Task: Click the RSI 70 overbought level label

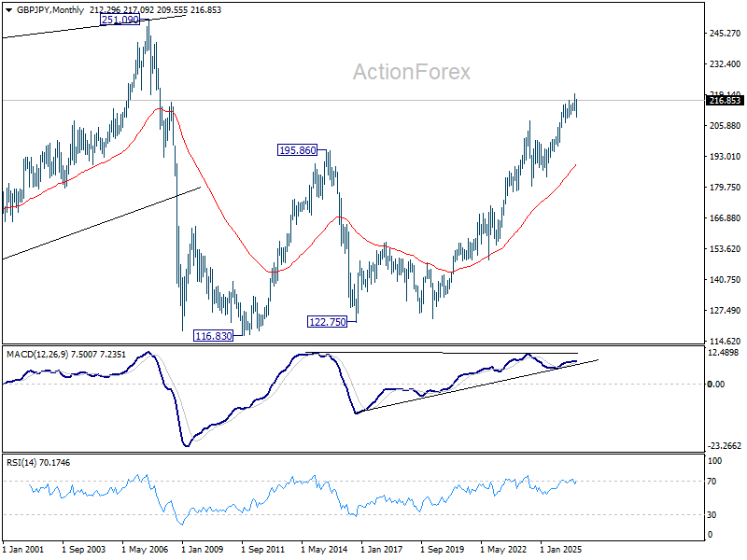Action: [x=712, y=482]
